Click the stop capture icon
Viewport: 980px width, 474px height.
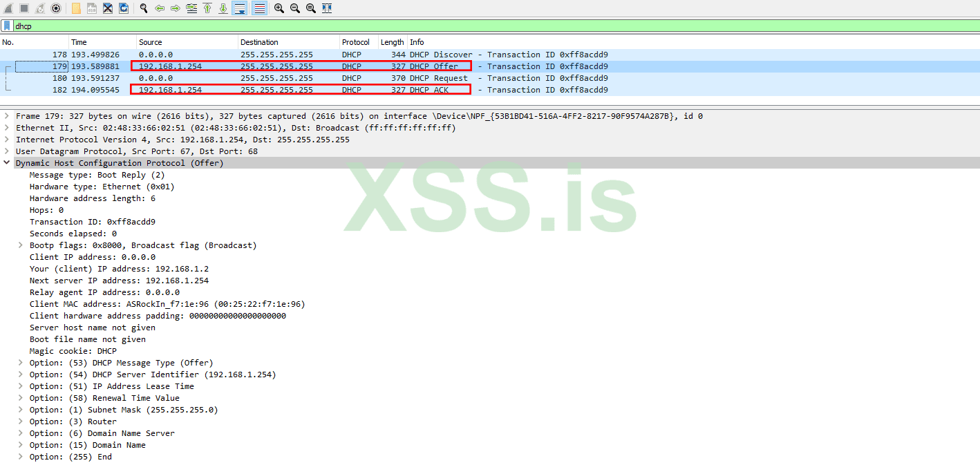point(23,8)
